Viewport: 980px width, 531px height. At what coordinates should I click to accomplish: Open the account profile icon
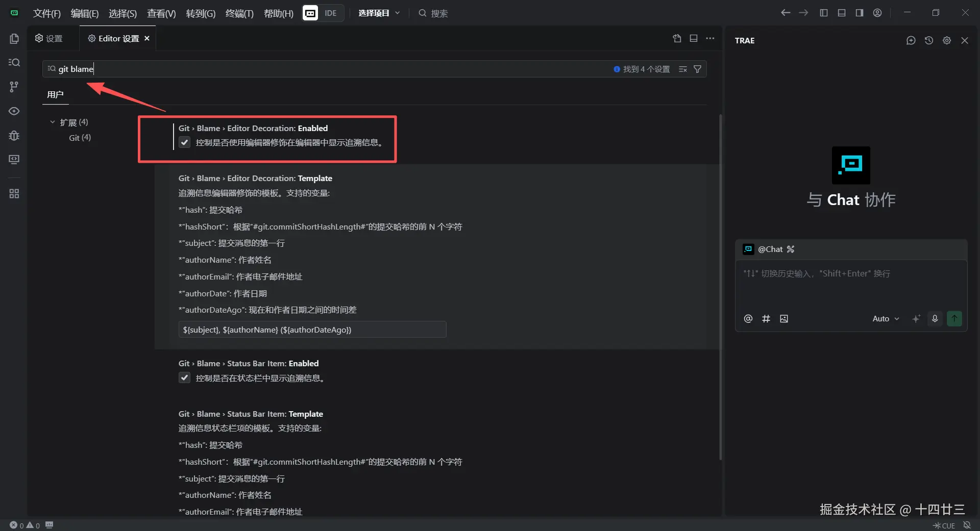[x=877, y=13]
